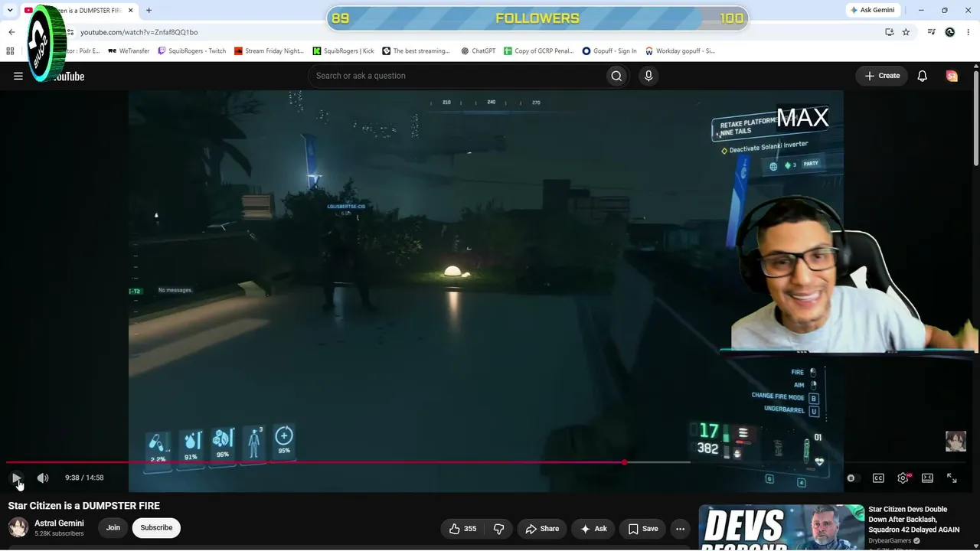Open the 'Copy of GCRP Penal...' bookmark
Image resolution: width=980 pixels, height=551 pixels.
(x=538, y=51)
